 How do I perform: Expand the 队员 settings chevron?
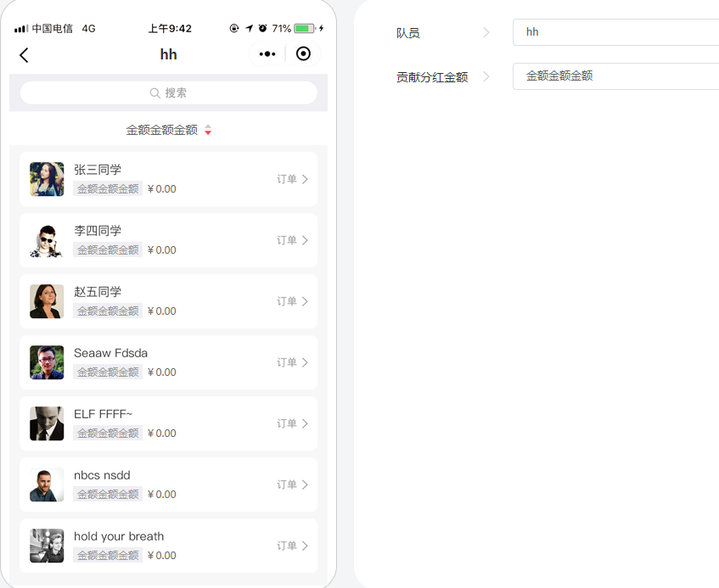[x=486, y=32]
